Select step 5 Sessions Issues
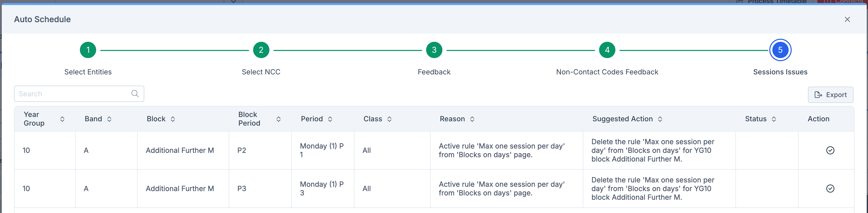 click(780, 50)
